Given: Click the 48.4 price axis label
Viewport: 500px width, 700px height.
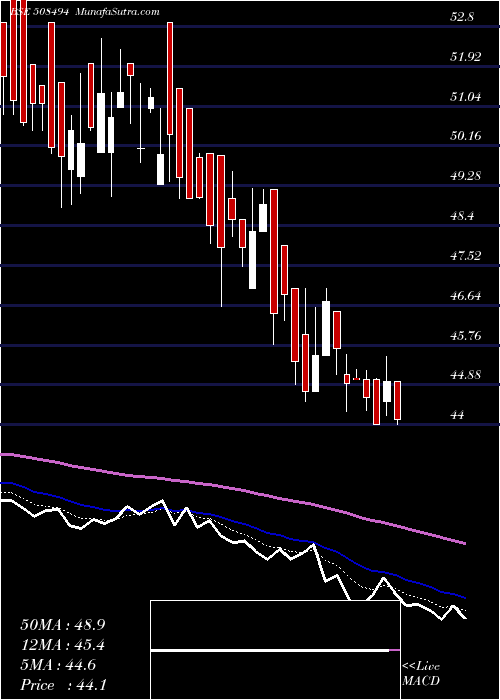Looking at the screenshot, I should (x=463, y=216).
